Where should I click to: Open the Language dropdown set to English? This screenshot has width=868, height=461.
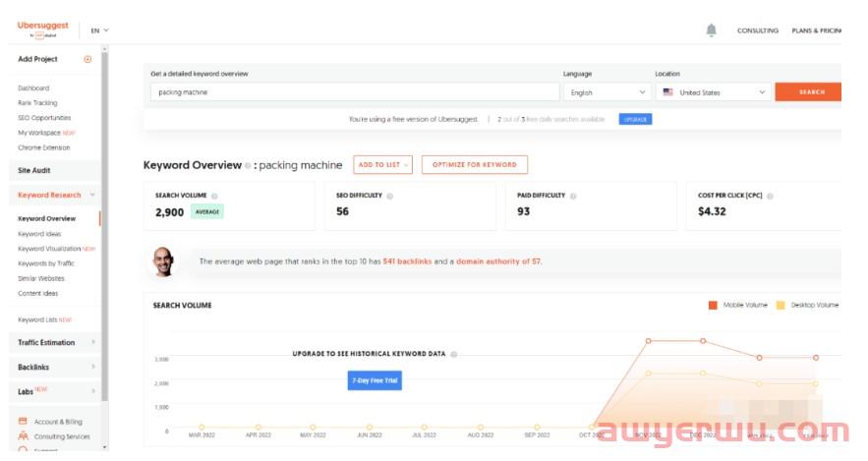(608, 92)
